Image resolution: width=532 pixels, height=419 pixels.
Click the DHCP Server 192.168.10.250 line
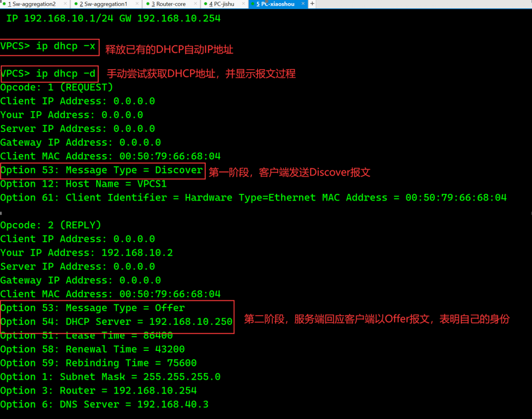[x=116, y=321]
